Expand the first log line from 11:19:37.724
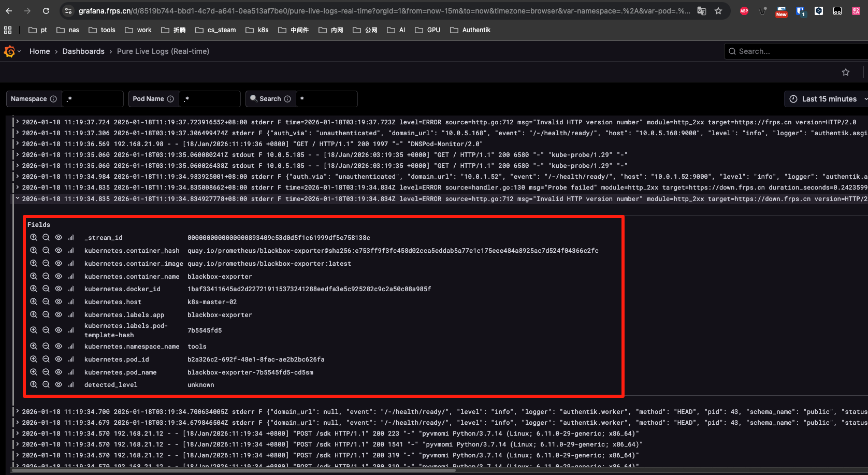868x475 pixels. (x=17, y=122)
